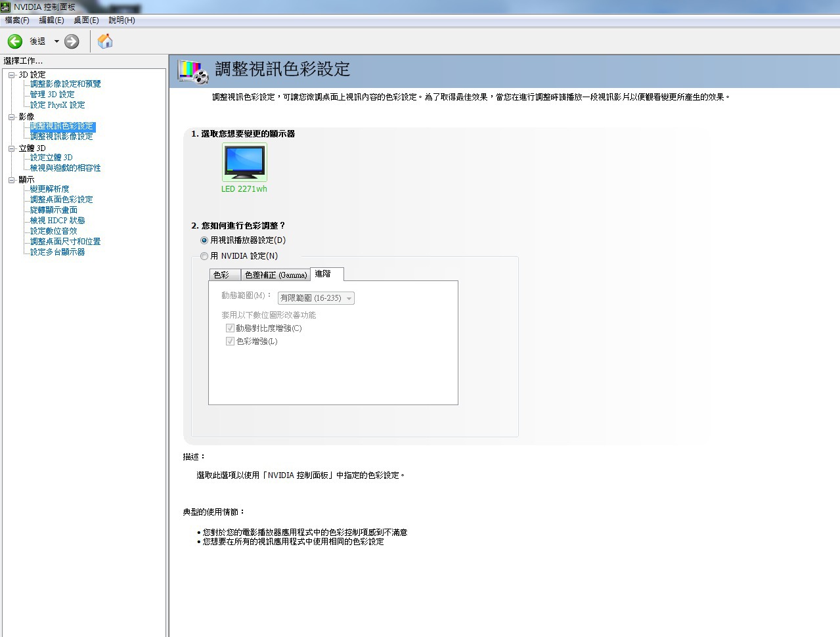Open 檢視 HDCP 狀態 in tree
The width and height of the screenshot is (840, 637).
57,221
